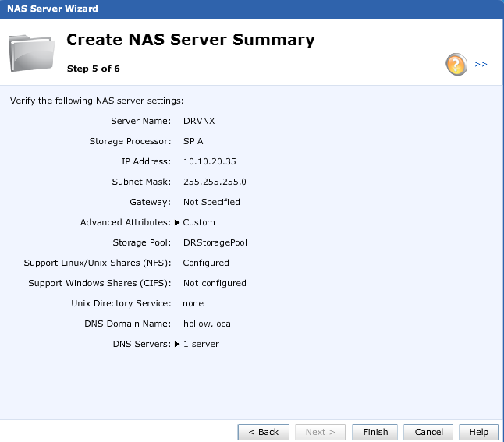504x442 pixels.
Task: Expand the Advanced Attributes disclosure triangle
Action: pos(177,222)
